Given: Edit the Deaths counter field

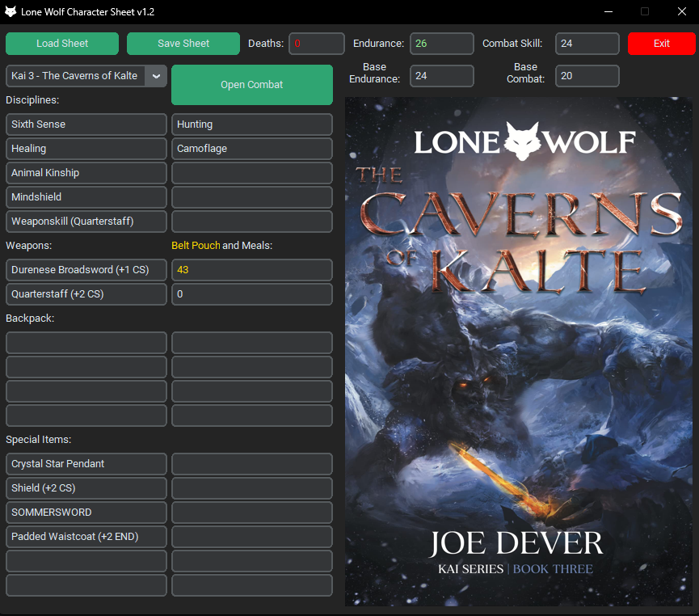Looking at the screenshot, I should click(317, 44).
